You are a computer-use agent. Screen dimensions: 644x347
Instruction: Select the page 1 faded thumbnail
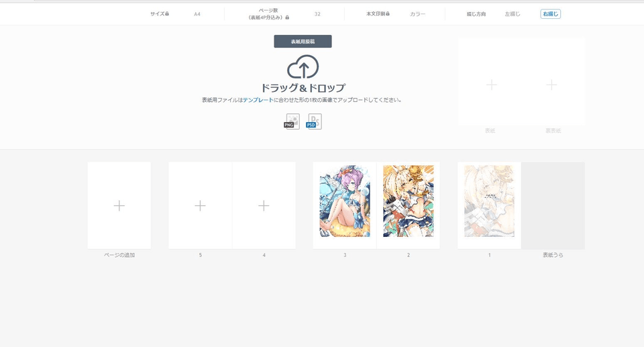click(x=489, y=201)
